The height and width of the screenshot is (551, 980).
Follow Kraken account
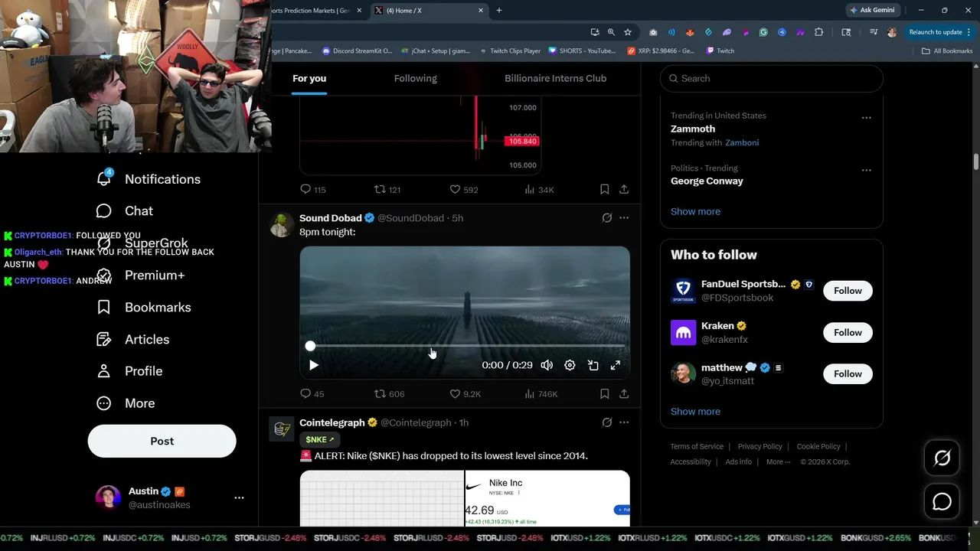point(848,332)
